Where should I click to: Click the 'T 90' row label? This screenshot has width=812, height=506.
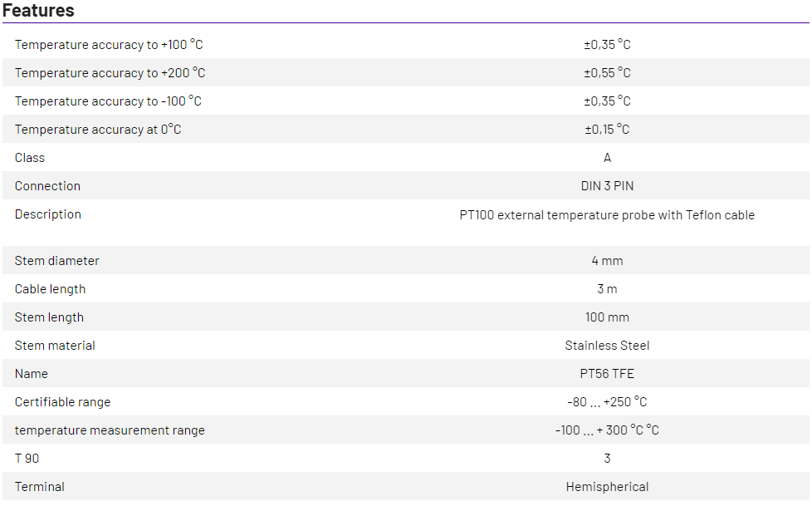pos(27,459)
